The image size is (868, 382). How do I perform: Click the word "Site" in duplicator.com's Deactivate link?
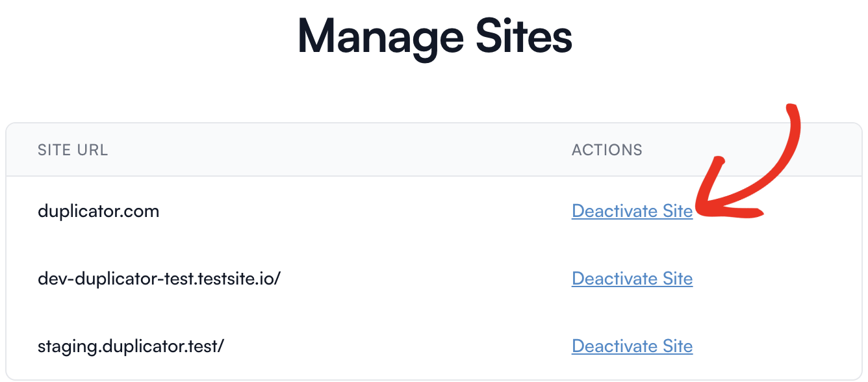point(678,211)
